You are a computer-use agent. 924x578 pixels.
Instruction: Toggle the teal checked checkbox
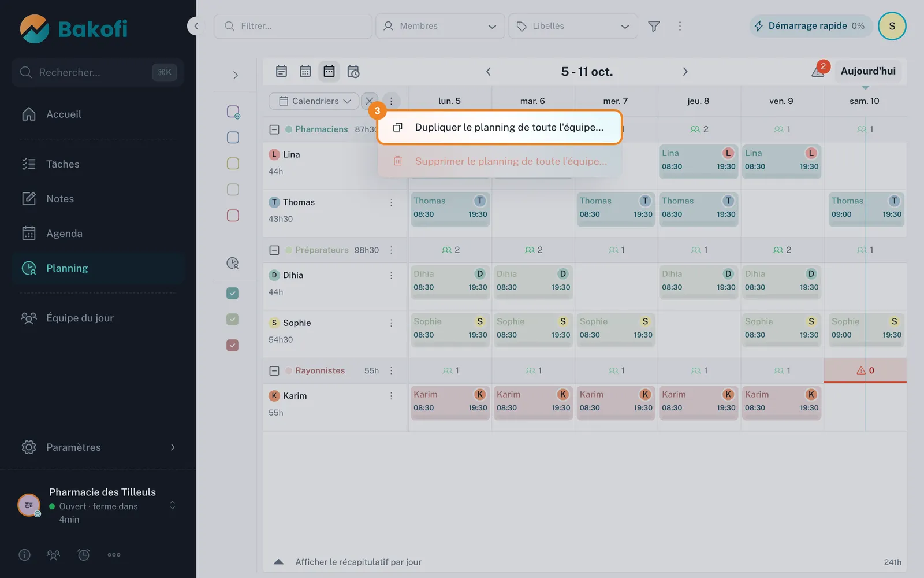pos(233,293)
